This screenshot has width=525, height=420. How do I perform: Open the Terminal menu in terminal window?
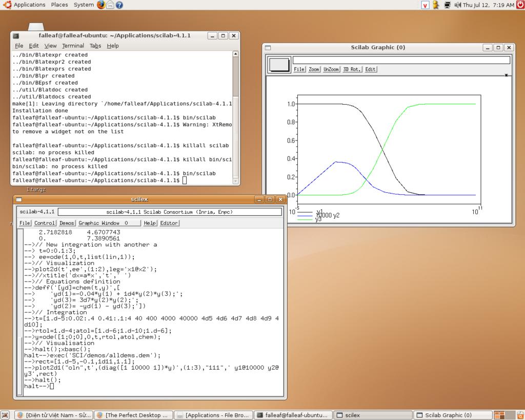(x=73, y=46)
